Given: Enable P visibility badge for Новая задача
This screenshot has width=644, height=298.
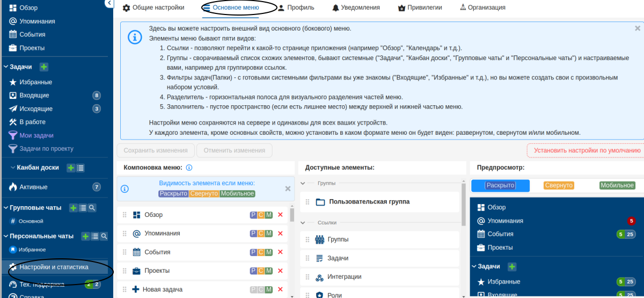Looking at the screenshot, I should (253, 289).
